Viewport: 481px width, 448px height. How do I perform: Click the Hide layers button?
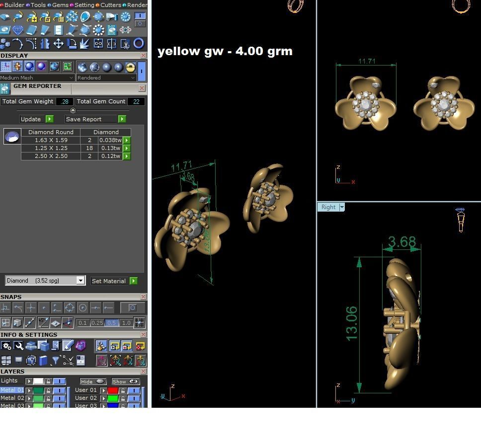(x=93, y=381)
